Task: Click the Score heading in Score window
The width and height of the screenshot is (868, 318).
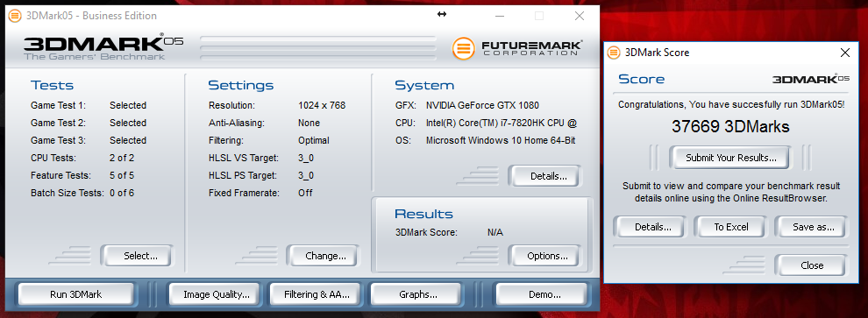Action: tap(641, 79)
